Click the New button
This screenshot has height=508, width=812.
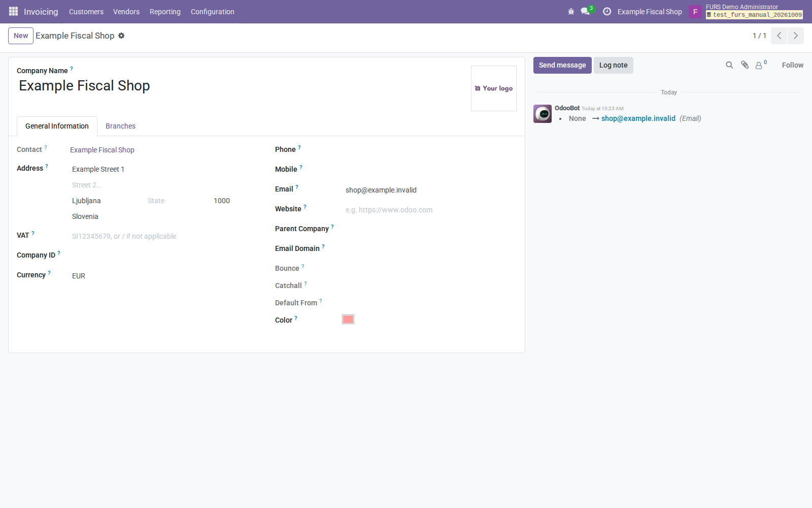point(21,36)
